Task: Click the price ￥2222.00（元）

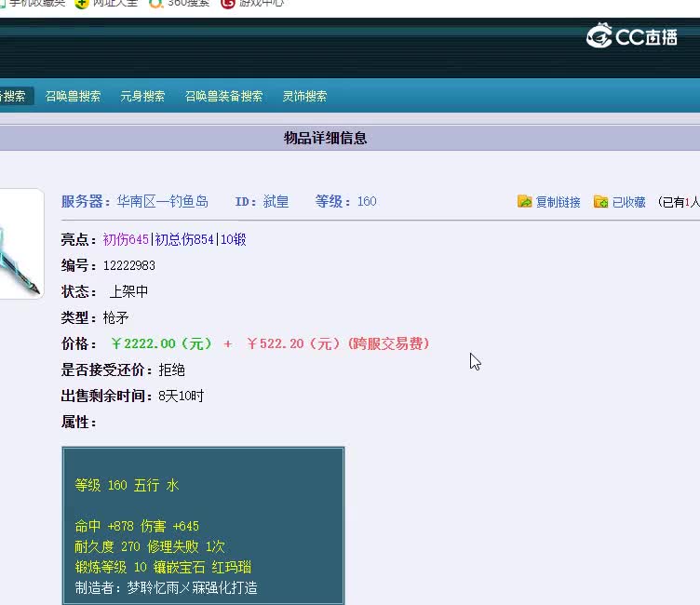Action: (x=162, y=343)
